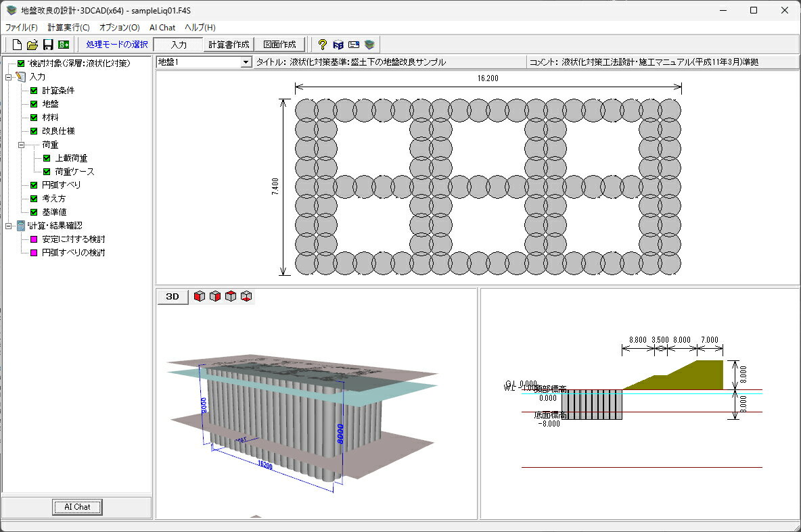The image size is (801, 532).
Task: Open a file with the folder icon
Action: 32,45
